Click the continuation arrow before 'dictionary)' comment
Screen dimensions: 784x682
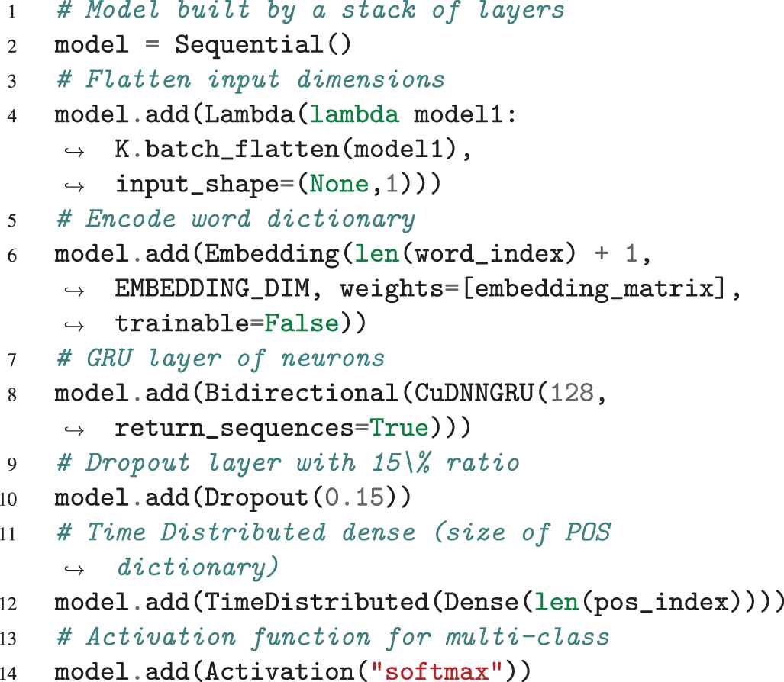click(74, 569)
